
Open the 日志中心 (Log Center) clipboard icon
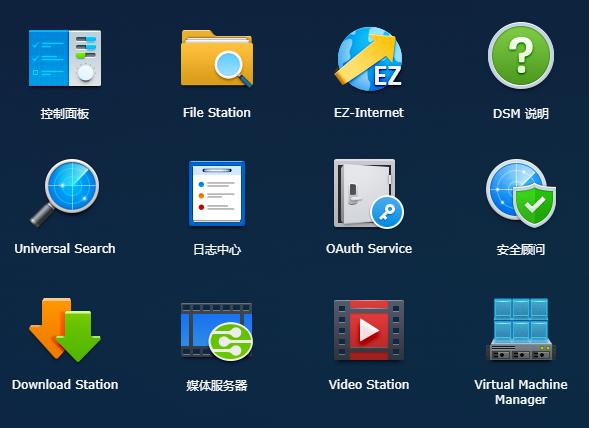point(217,193)
